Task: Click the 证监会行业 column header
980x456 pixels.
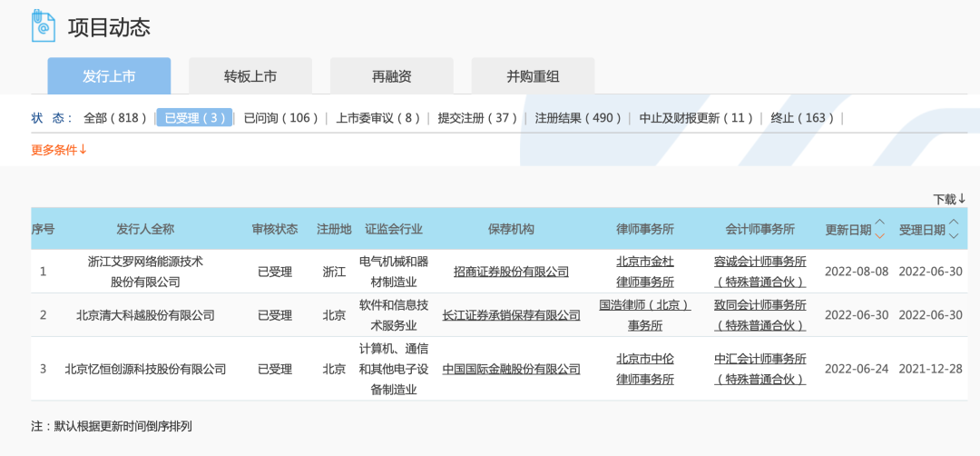Action: (394, 229)
